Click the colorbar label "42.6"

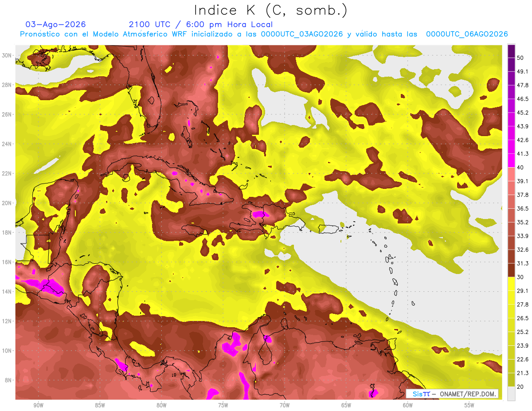[522, 140]
